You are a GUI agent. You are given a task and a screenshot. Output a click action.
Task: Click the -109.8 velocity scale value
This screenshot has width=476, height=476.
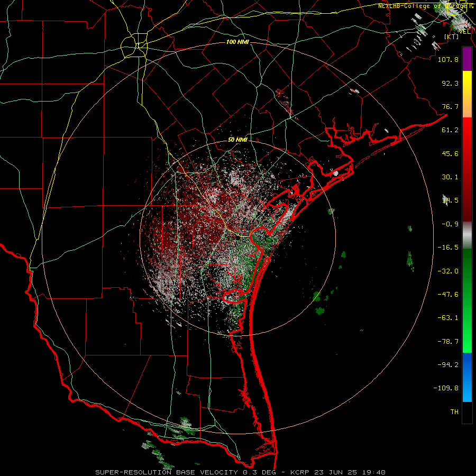[x=446, y=388]
